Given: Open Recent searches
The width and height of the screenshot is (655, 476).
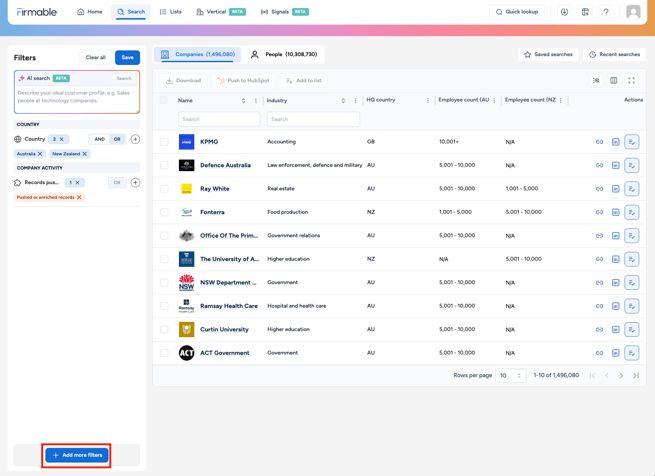Looking at the screenshot, I should tap(614, 54).
